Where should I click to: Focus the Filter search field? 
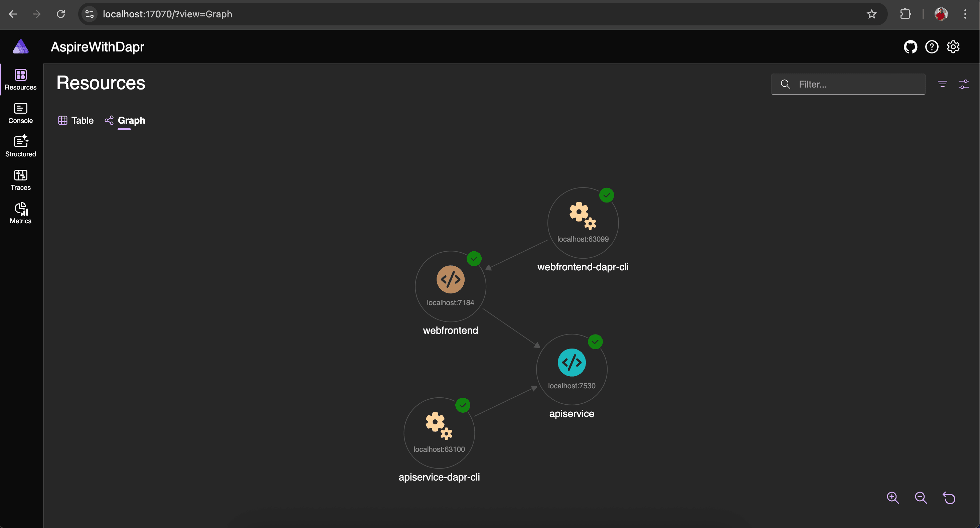click(848, 84)
